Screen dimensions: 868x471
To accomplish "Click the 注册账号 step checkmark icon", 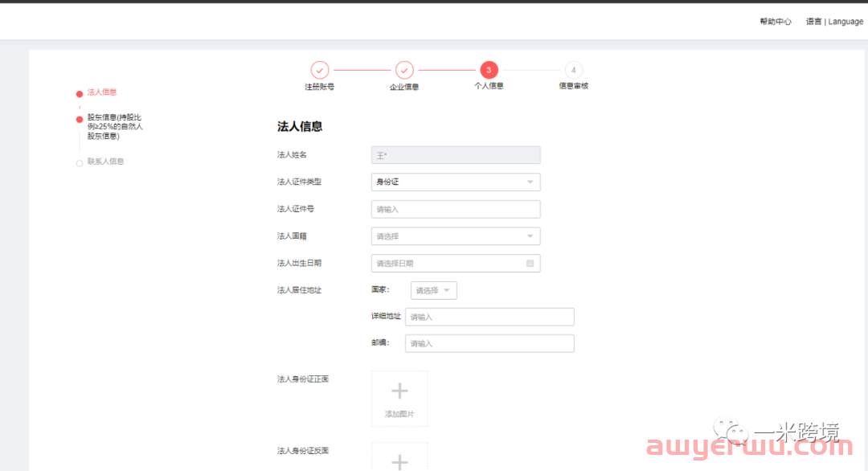I will click(319, 70).
